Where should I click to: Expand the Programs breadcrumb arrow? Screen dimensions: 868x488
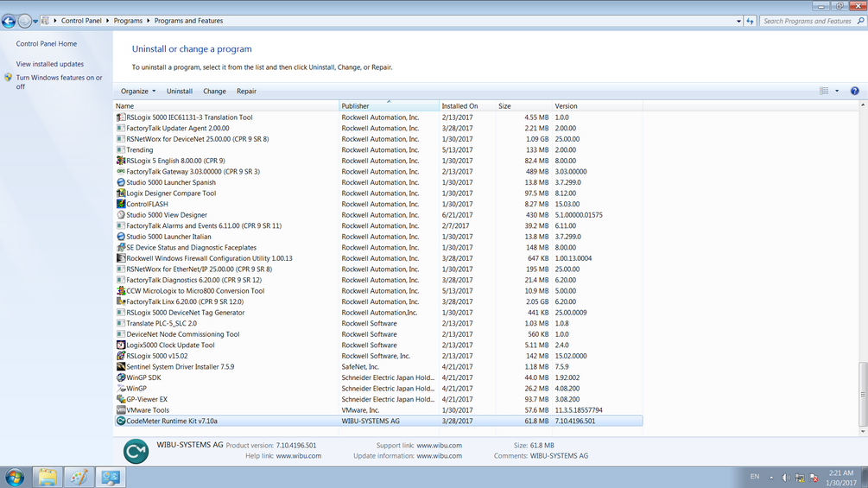tap(149, 21)
